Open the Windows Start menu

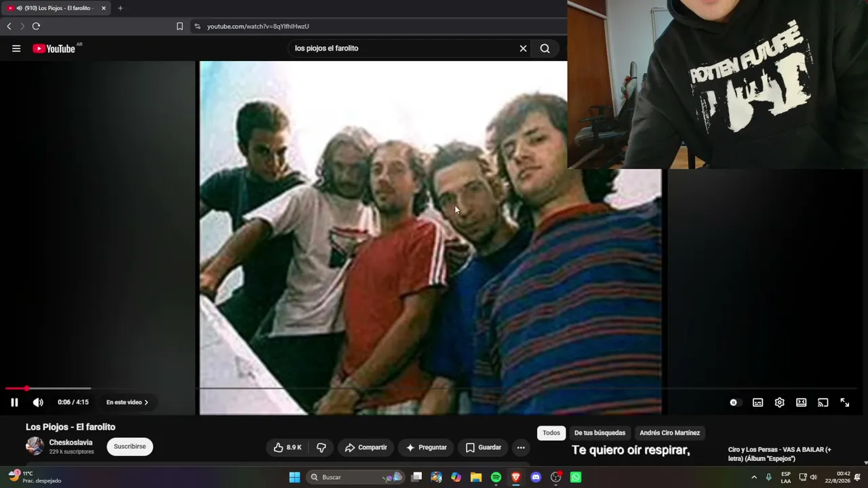294,477
